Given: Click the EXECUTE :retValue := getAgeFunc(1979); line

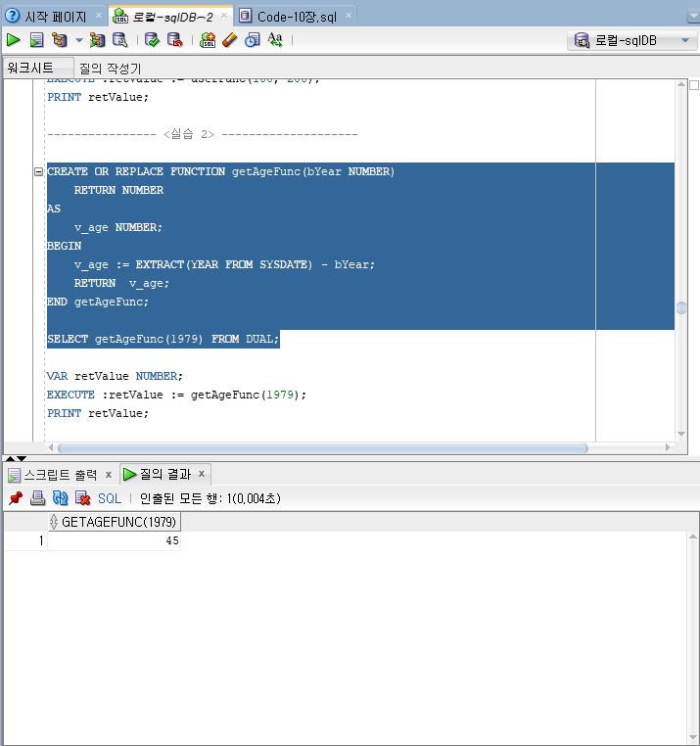Looking at the screenshot, I should click(176, 395).
